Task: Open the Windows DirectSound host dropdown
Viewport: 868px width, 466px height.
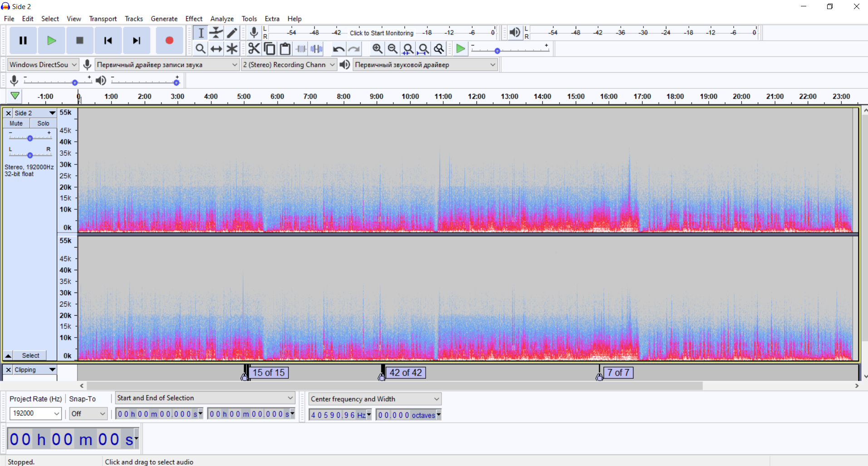Action: [43, 64]
